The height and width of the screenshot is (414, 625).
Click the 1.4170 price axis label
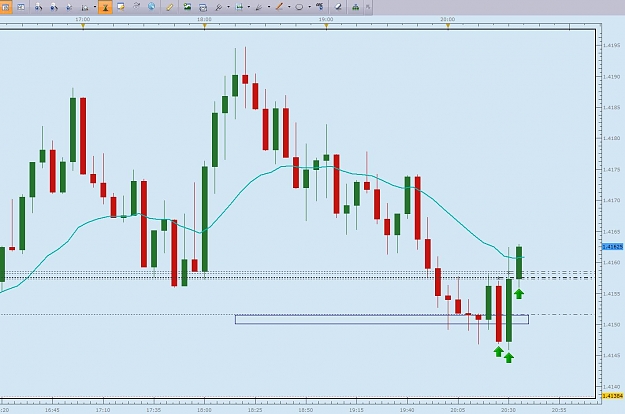[x=611, y=200]
